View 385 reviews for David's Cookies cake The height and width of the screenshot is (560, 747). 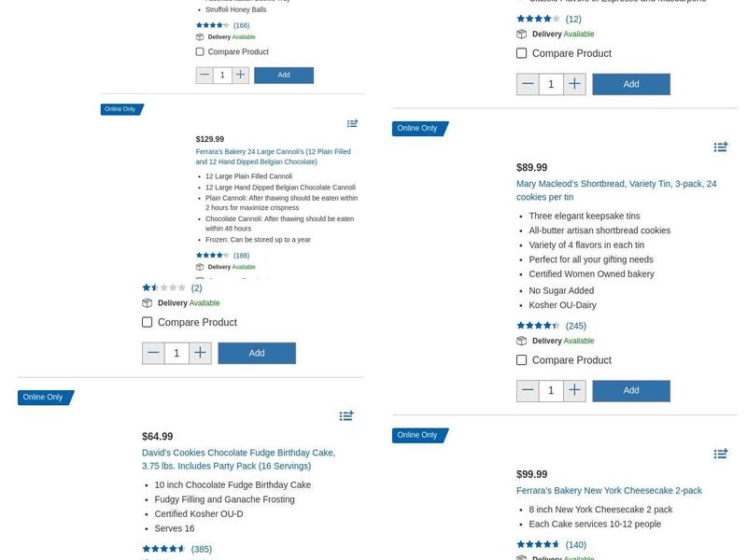coord(201,550)
